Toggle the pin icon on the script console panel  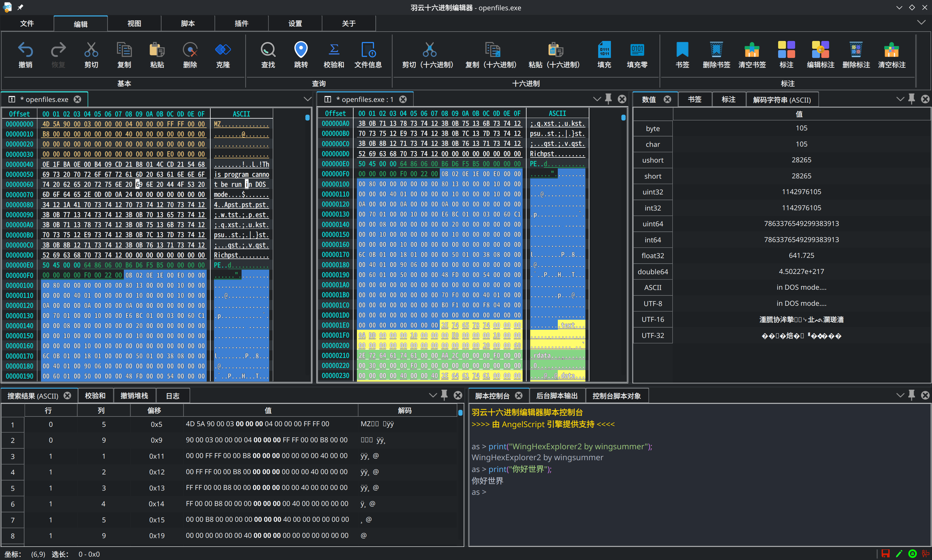point(911,395)
